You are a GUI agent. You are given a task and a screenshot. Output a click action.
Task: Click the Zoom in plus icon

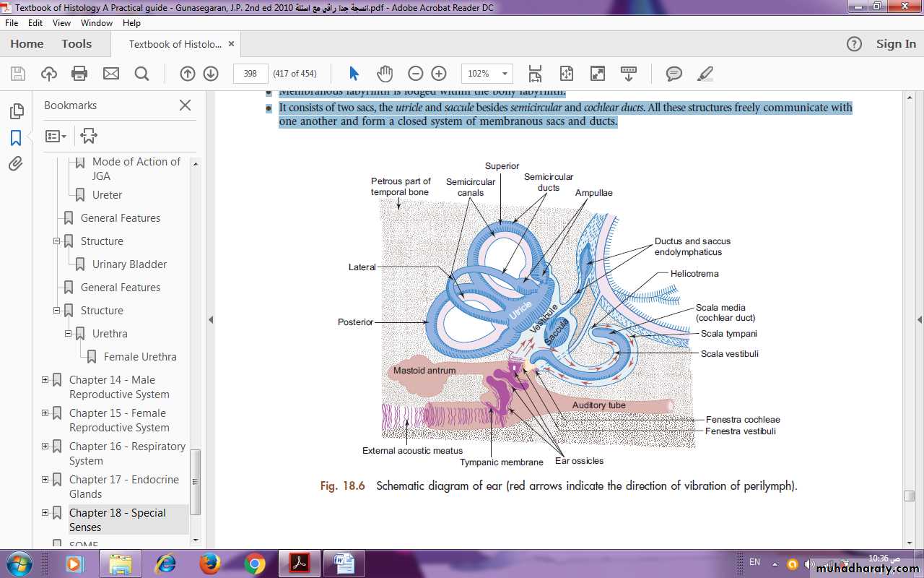[439, 73]
